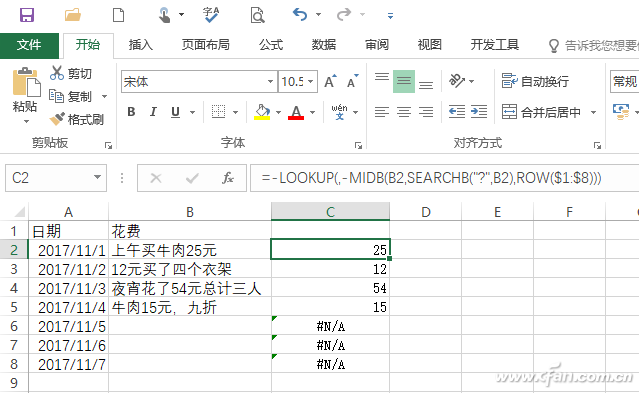Switch to the 数据 tab

pyautogui.click(x=324, y=45)
